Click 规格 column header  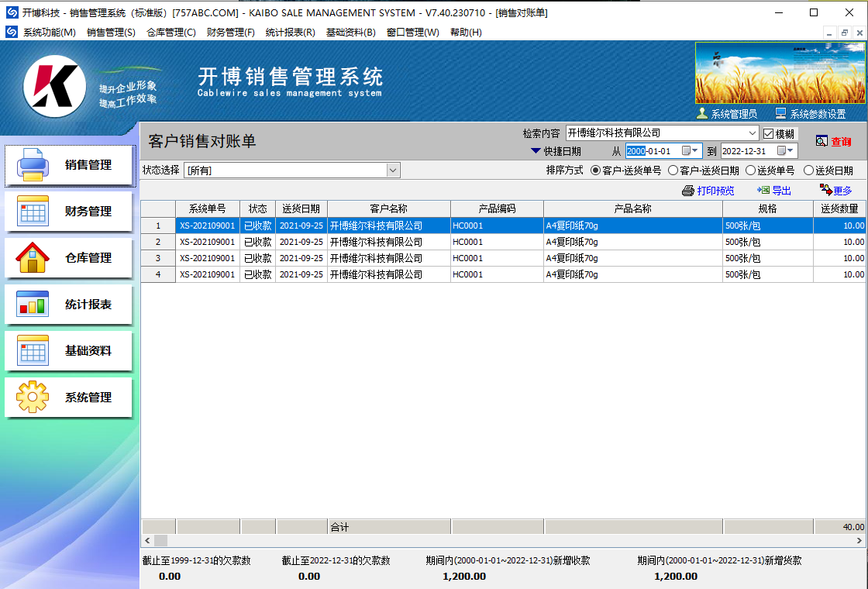click(768, 208)
